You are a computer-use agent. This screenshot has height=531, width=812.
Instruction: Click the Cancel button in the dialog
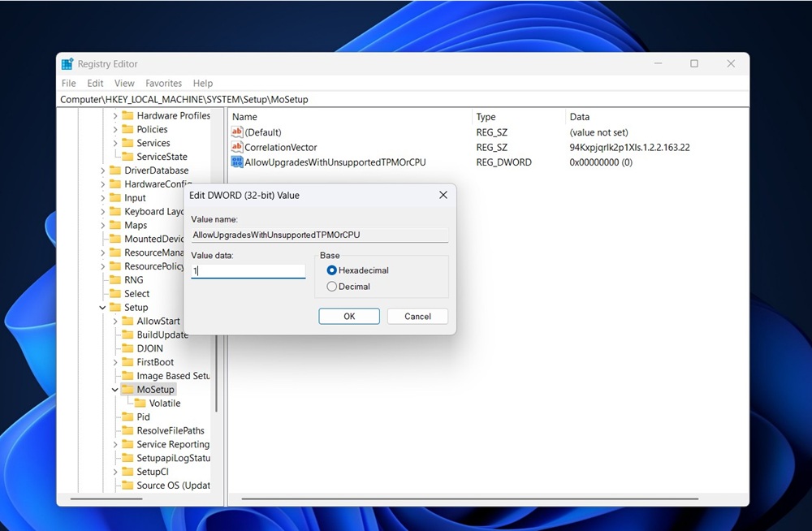[417, 316]
